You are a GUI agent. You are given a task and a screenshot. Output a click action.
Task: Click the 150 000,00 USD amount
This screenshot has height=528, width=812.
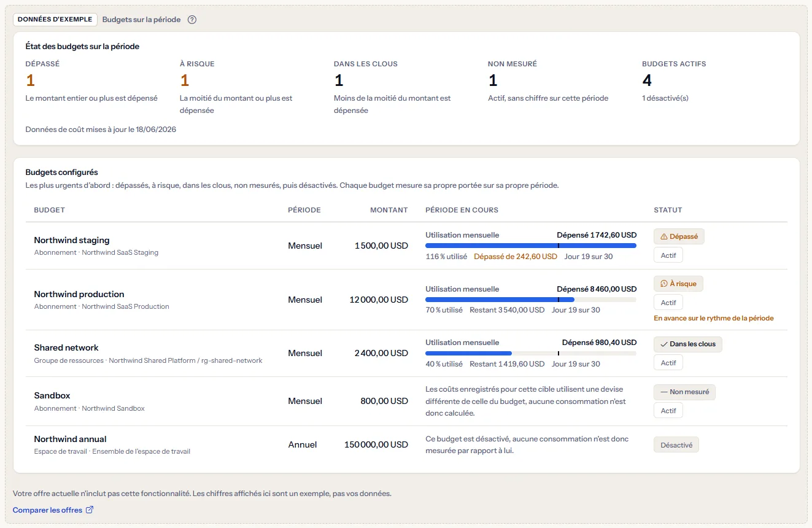tap(376, 445)
